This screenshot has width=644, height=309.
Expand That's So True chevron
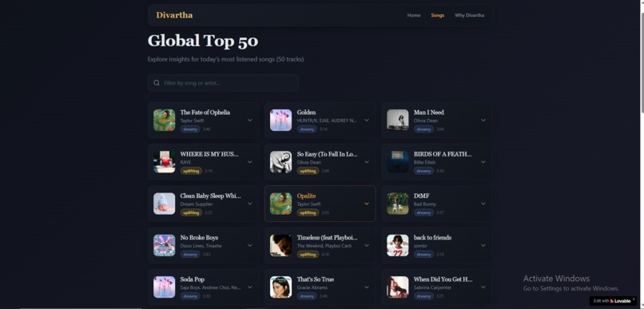pyautogui.click(x=367, y=287)
